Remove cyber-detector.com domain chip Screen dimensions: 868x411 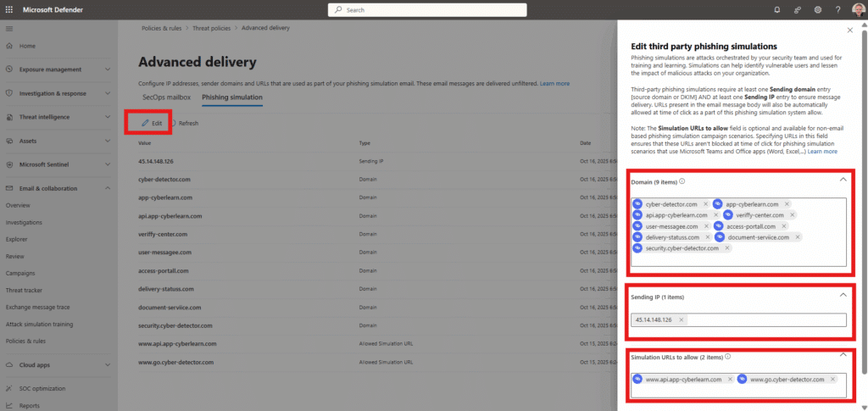click(x=706, y=204)
